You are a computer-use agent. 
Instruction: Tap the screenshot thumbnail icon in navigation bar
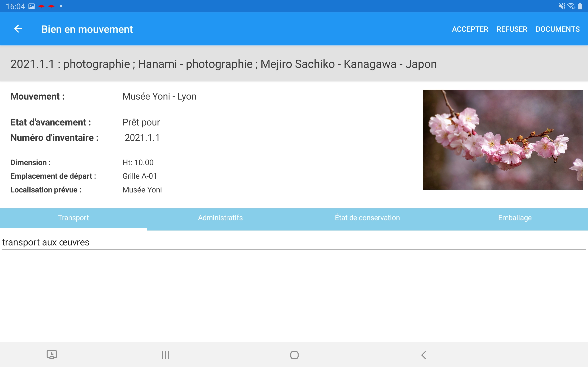click(x=52, y=354)
